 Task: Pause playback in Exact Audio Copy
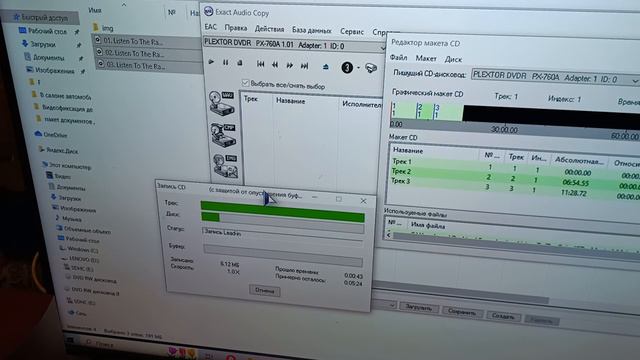pyautogui.click(x=225, y=62)
